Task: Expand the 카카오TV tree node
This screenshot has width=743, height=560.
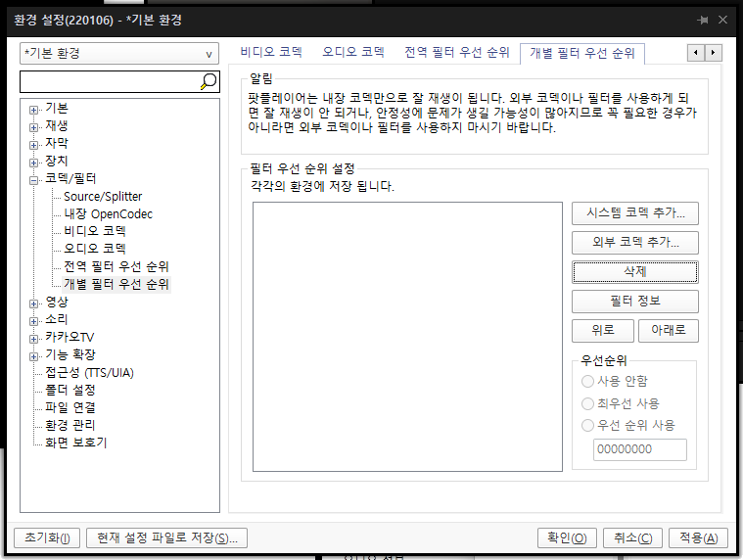Action: [33, 339]
